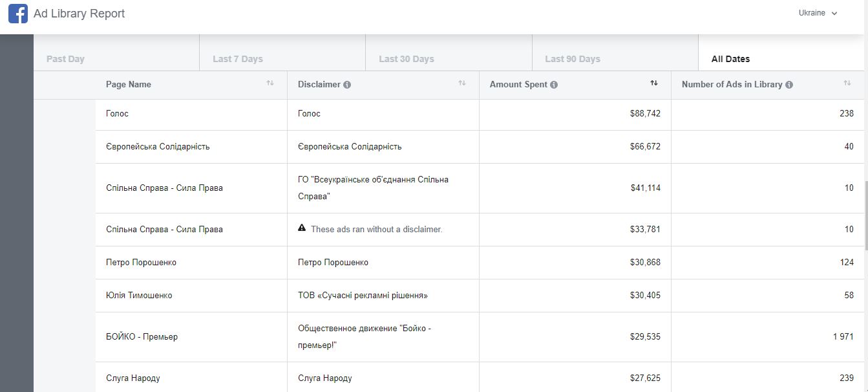Switch to Last 7 Days tab
868x392 pixels.
point(238,59)
